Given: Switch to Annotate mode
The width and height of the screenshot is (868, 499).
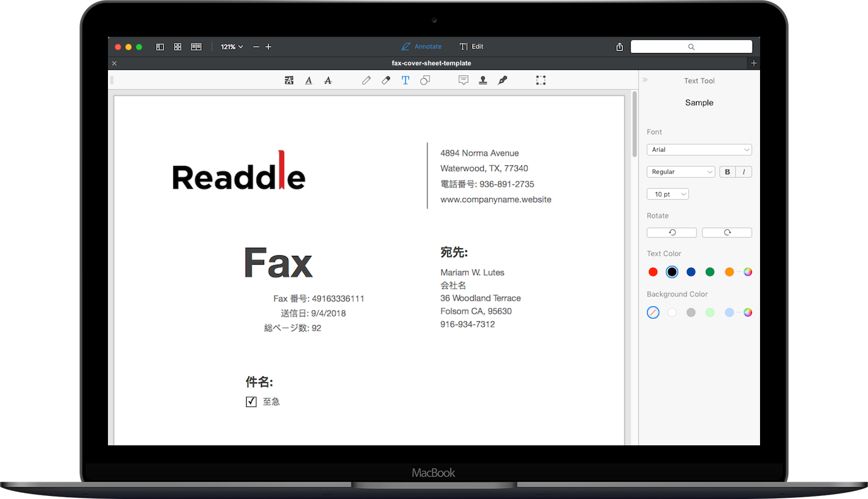Looking at the screenshot, I should pyautogui.click(x=421, y=47).
